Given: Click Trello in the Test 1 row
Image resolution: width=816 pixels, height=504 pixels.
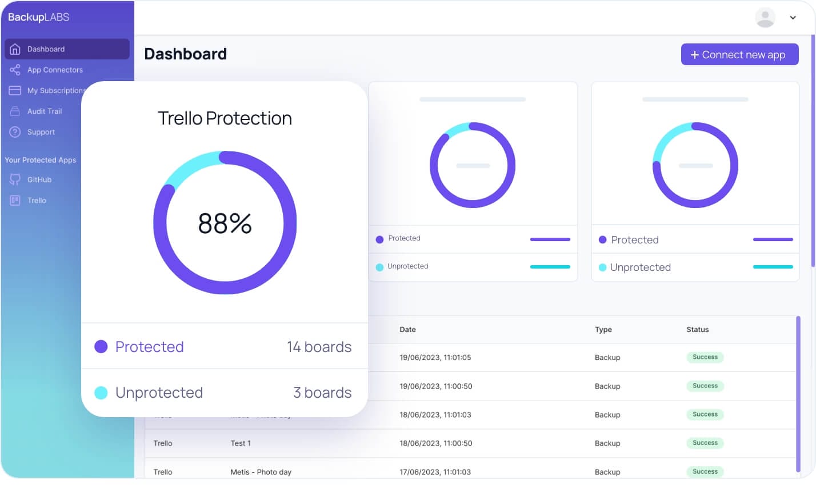Looking at the screenshot, I should coord(163,443).
